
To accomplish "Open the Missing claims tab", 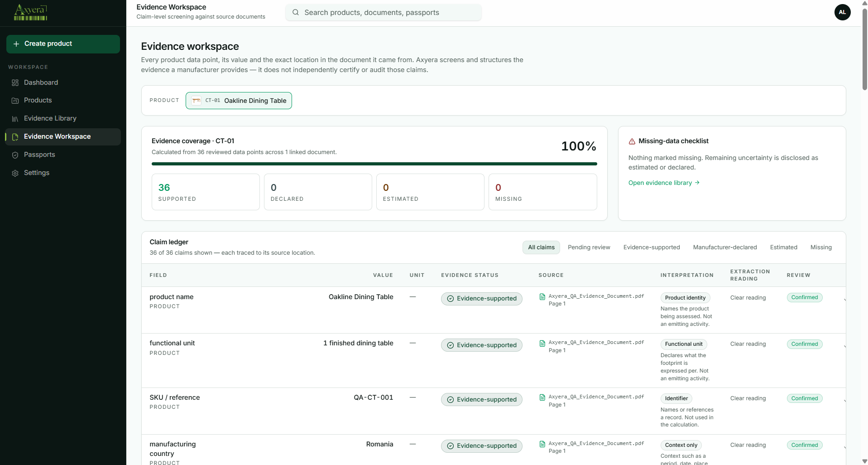I will click(x=821, y=247).
